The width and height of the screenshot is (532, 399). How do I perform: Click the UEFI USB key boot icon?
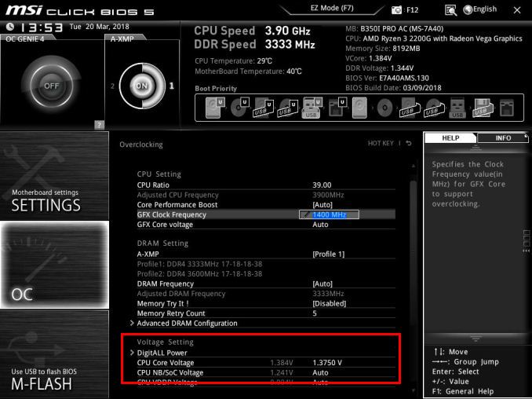coord(312,108)
